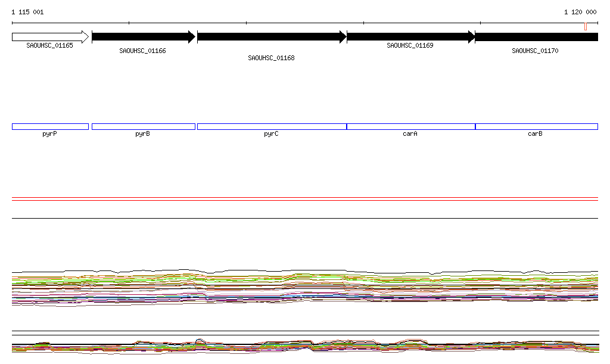610x364 pixels.
Task: Click the small red marker on ruler
Action: [586, 26]
